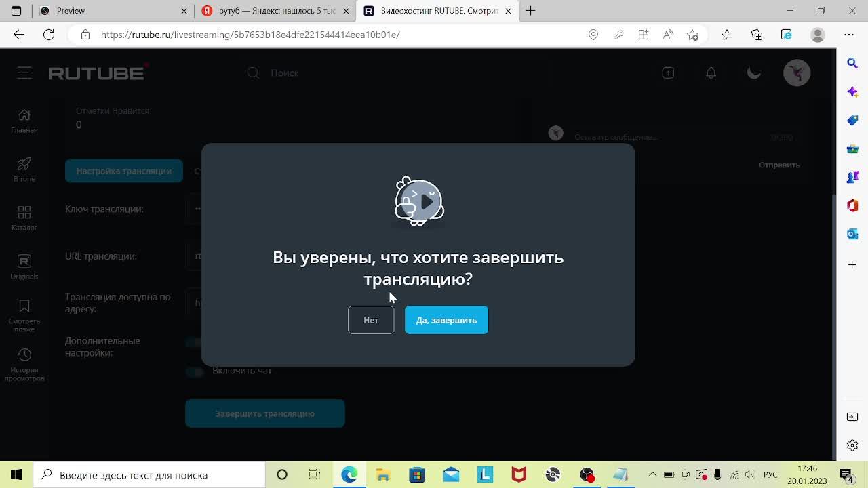Screen dimensions: 868x488
Task: Open 'Originals' in the sidebar
Action: pyautogui.click(x=24, y=267)
